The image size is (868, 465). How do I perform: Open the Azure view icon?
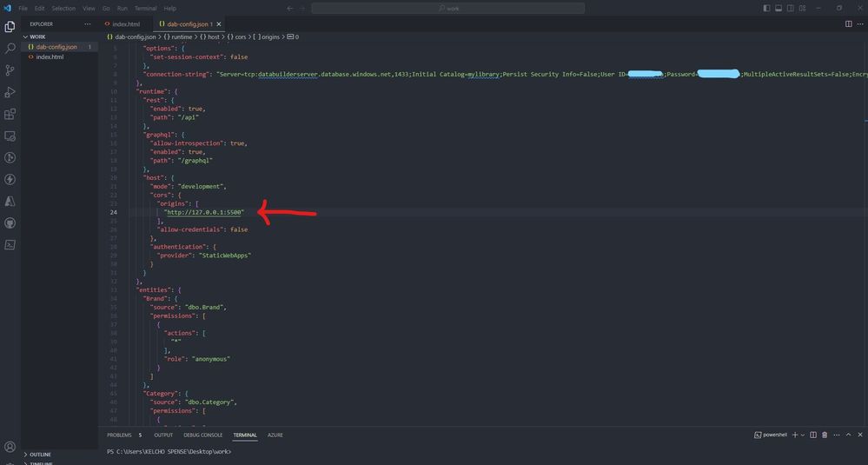10,202
